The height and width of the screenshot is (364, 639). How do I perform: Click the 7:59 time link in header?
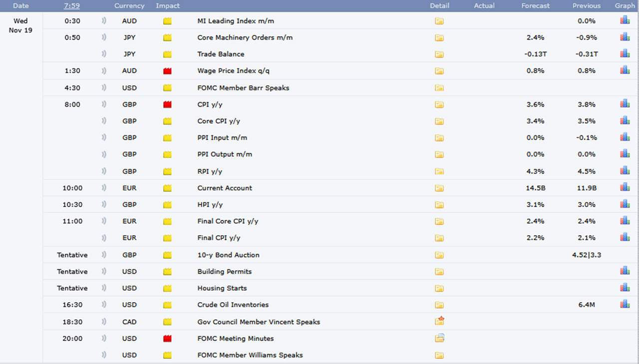coord(71,6)
